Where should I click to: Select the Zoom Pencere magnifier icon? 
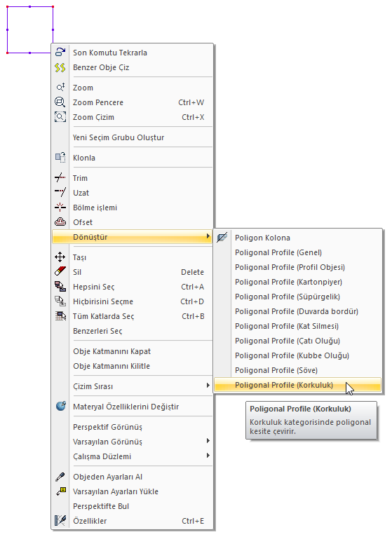(x=60, y=102)
